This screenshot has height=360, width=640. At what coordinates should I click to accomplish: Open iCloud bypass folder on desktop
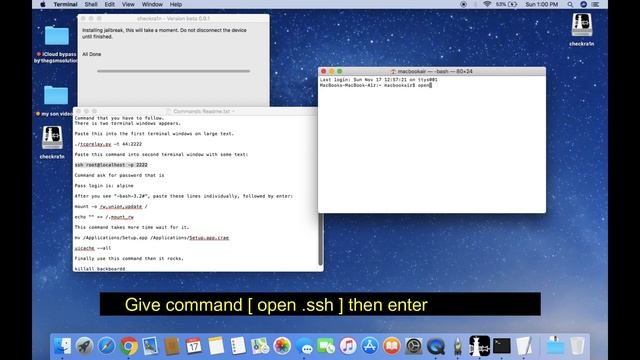pos(56,36)
